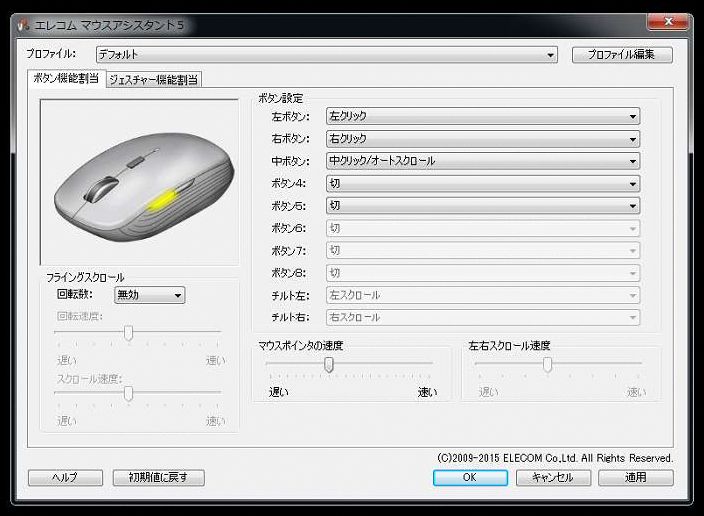Click the Elecom Mouse Assistant title bar icon
This screenshot has height=516, width=704.
pos(23,25)
